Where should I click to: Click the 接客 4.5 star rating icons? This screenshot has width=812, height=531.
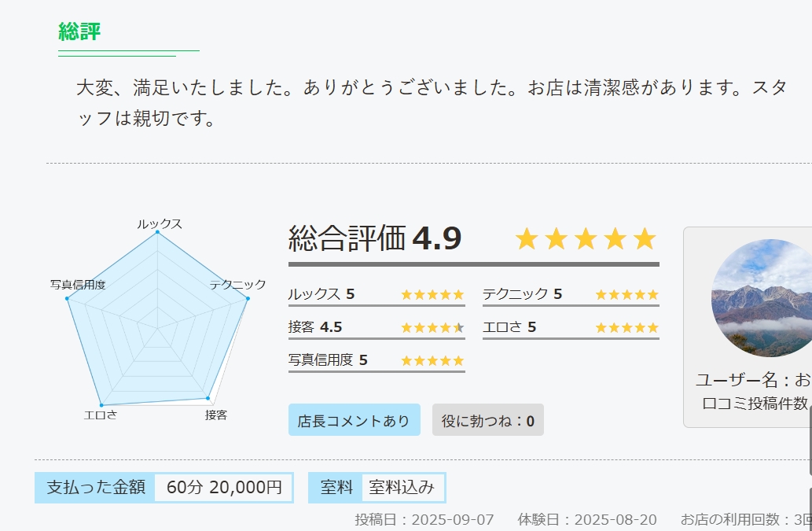432,328
